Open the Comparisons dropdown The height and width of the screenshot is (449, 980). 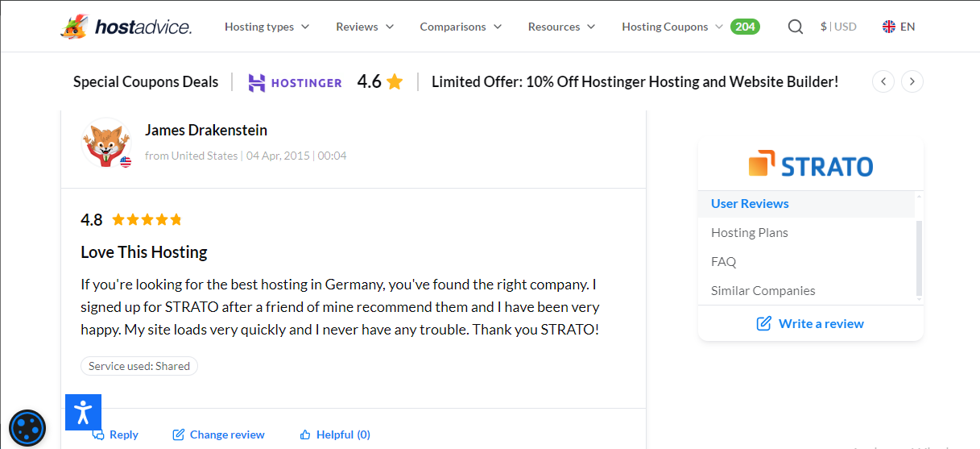point(461,27)
